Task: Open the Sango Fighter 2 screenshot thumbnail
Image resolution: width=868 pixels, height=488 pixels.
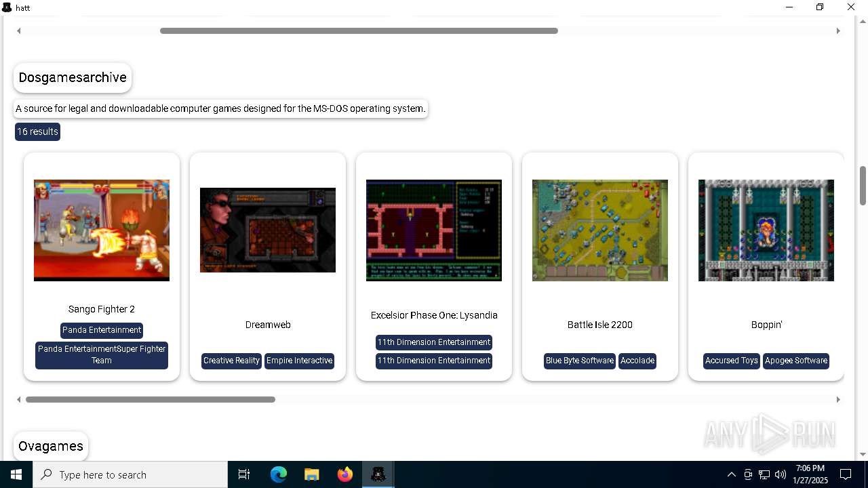Action: point(102,230)
